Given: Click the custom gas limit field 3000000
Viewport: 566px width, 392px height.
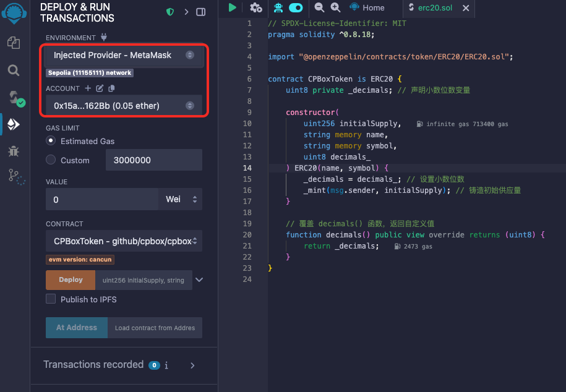Looking at the screenshot, I should click(154, 160).
